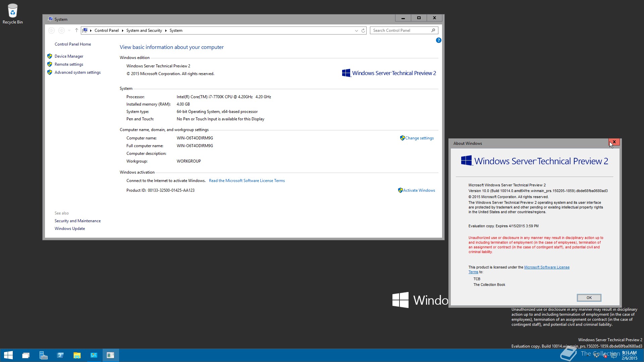Click System breadcrumb segment
The image size is (644, 362).
(x=176, y=31)
